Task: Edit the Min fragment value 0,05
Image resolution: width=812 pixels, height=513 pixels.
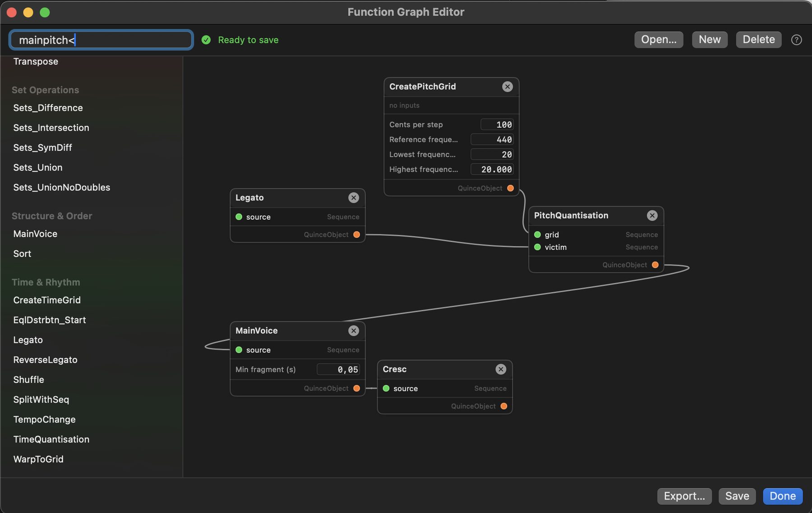Action: tap(338, 369)
